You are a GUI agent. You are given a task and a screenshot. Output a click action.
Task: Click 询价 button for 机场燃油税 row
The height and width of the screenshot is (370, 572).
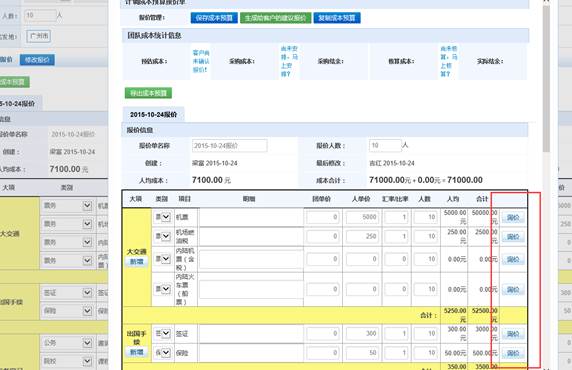click(x=513, y=237)
